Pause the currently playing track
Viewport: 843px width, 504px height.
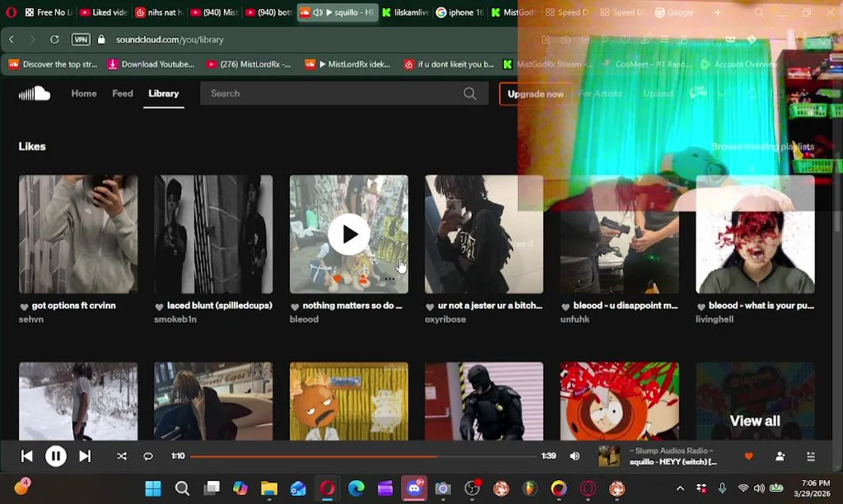(x=55, y=456)
